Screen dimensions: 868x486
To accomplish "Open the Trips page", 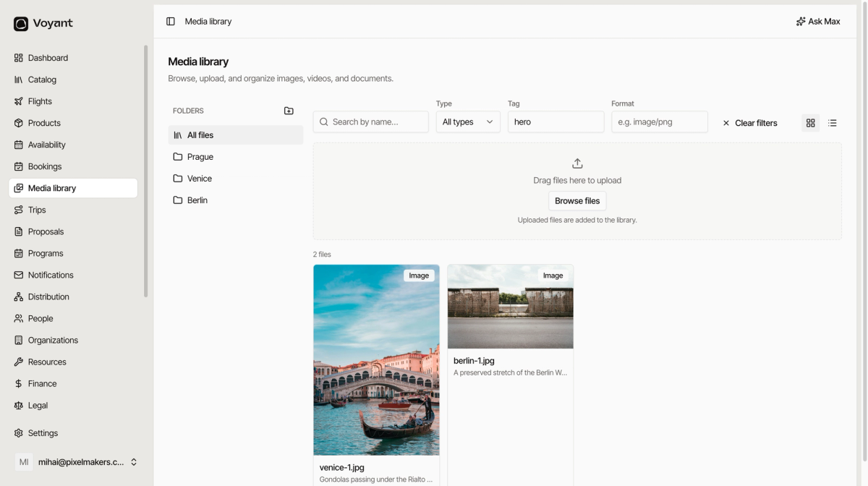I will coord(73,210).
